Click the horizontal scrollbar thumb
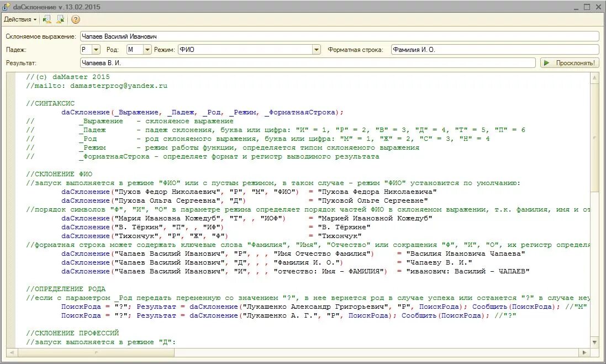 click(96, 352)
